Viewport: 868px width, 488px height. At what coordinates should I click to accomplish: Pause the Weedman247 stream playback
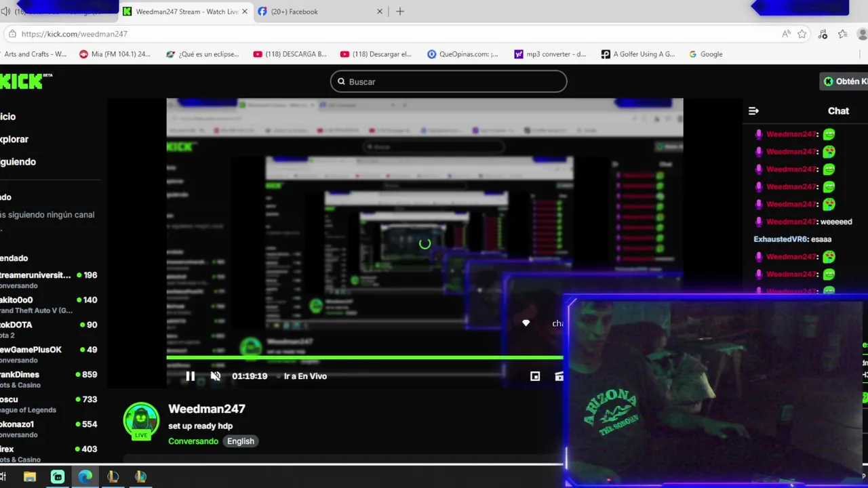pyautogui.click(x=191, y=376)
